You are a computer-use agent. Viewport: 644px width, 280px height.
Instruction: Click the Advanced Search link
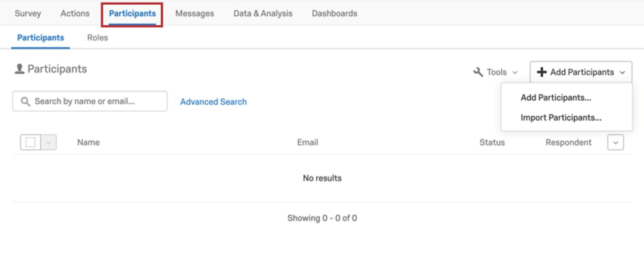[x=213, y=102]
